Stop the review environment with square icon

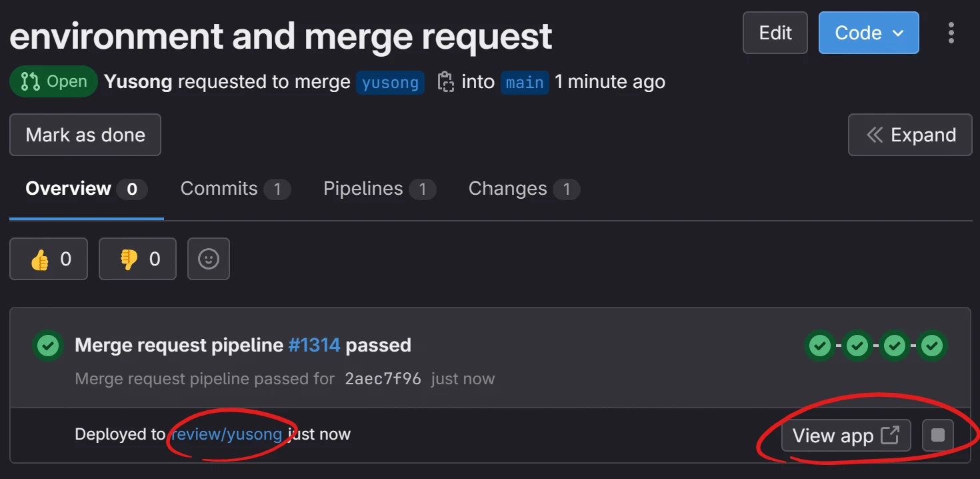(x=938, y=436)
